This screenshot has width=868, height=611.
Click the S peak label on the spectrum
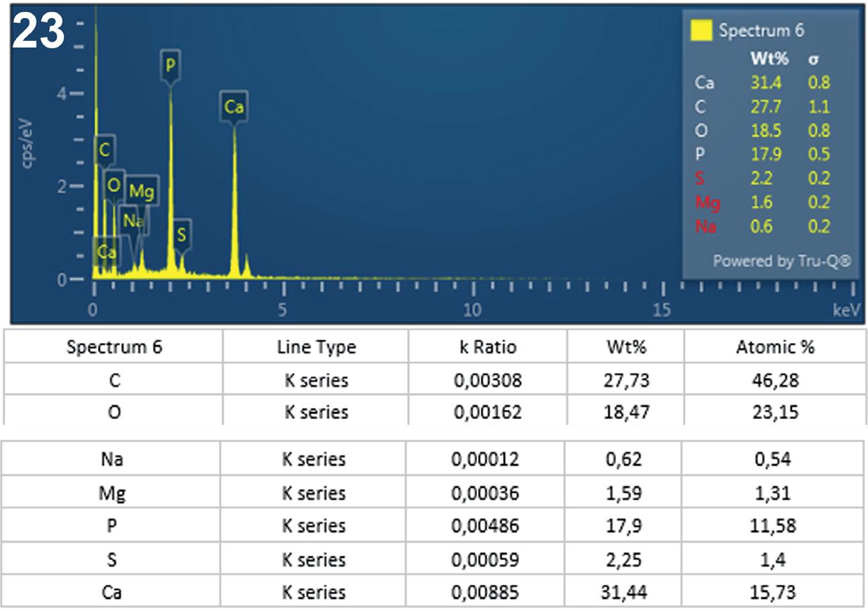pyautogui.click(x=181, y=234)
